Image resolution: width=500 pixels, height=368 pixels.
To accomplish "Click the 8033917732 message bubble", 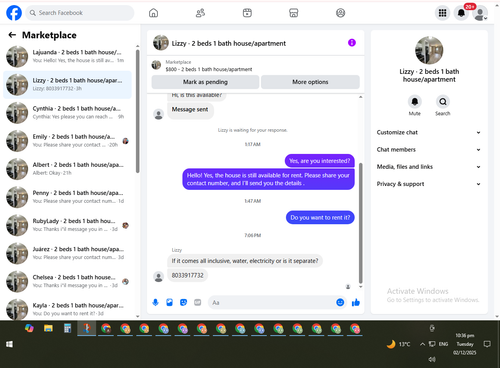I will click(x=187, y=275).
